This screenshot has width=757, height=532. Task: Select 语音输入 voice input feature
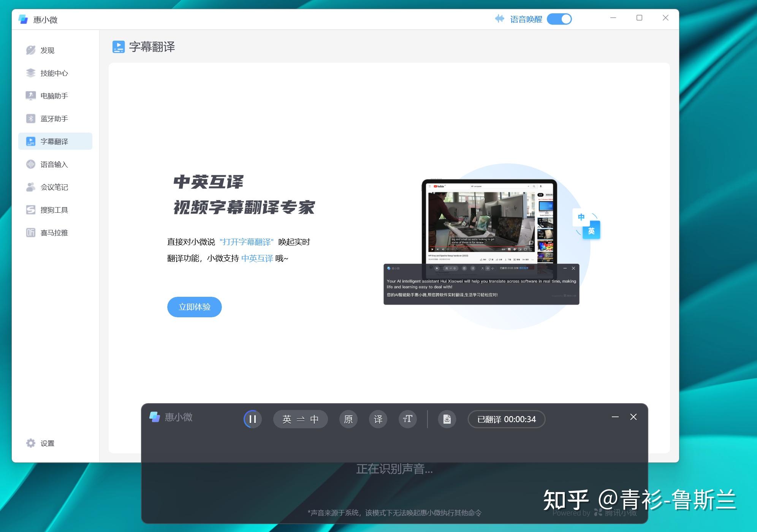tap(54, 164)
